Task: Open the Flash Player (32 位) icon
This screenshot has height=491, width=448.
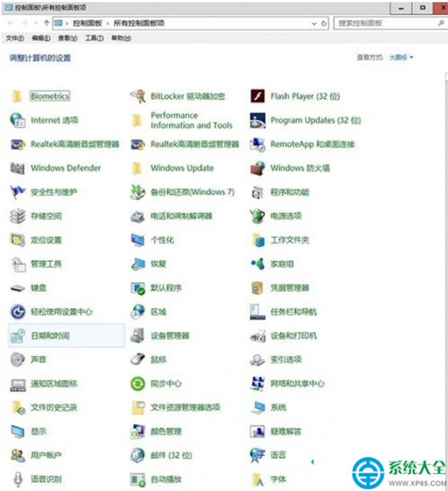Action: 258,96
